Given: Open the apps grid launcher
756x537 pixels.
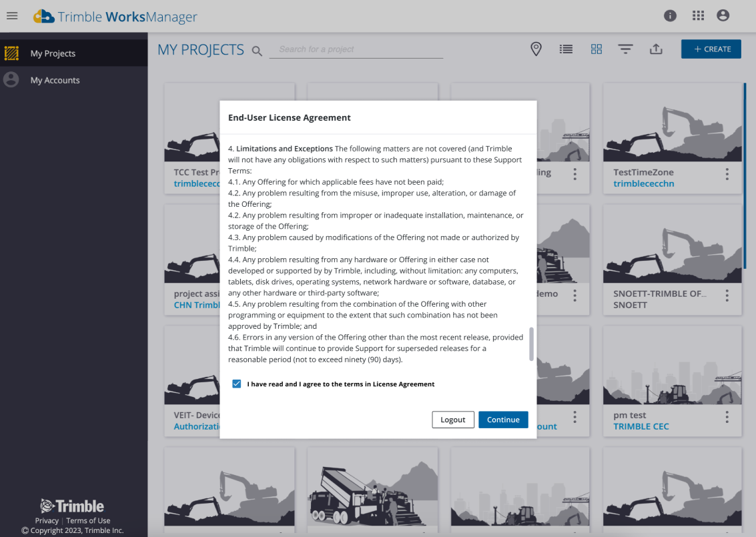Looking at the screenshot, I should tap(698, 16).
